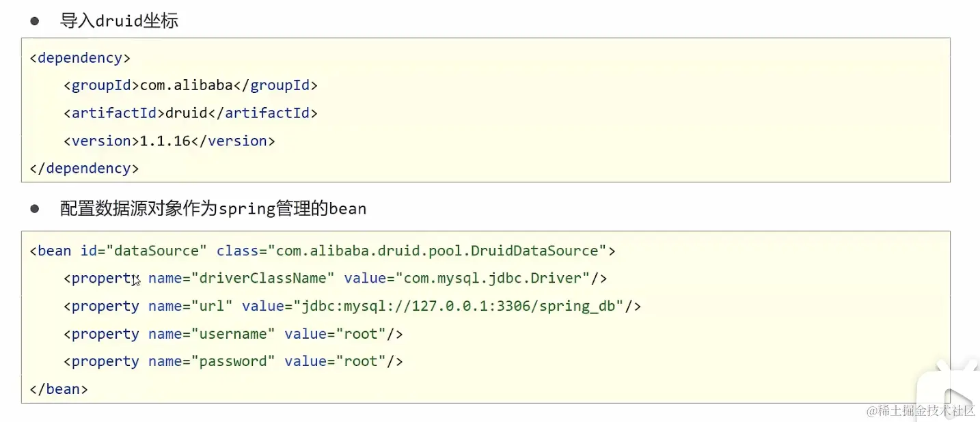Click the password property line
The image size is (980, 422).
click(x=233, y=361)
